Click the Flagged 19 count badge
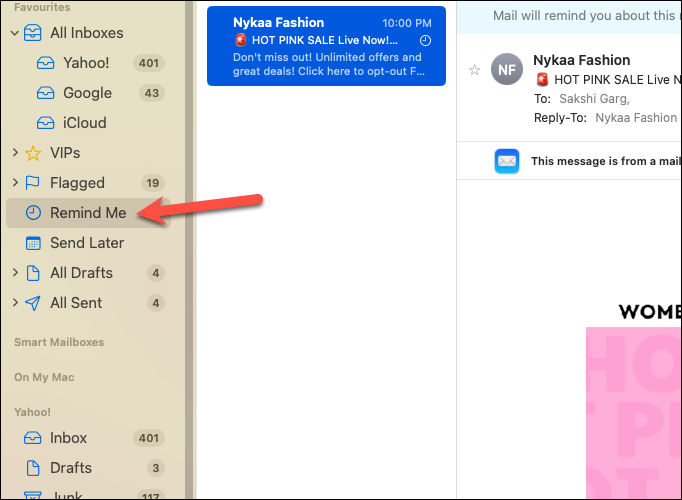 tap(153, 183)
